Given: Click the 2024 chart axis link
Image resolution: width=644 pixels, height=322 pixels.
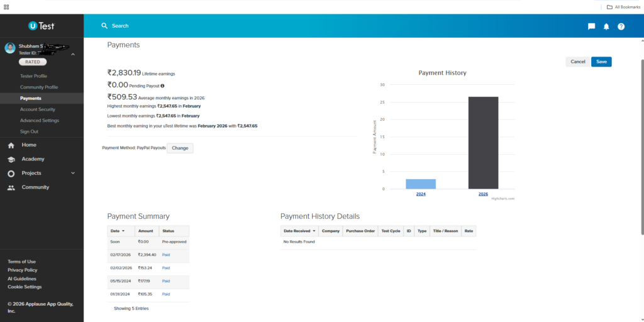Looking at the screenshot, I should click(x=421, y=194).
